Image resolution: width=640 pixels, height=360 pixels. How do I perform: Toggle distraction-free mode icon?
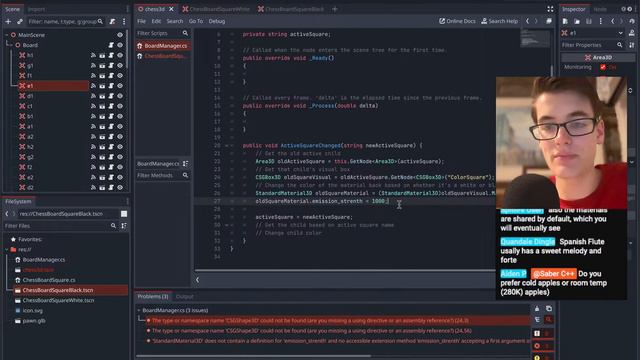click(x=550, y=9)
